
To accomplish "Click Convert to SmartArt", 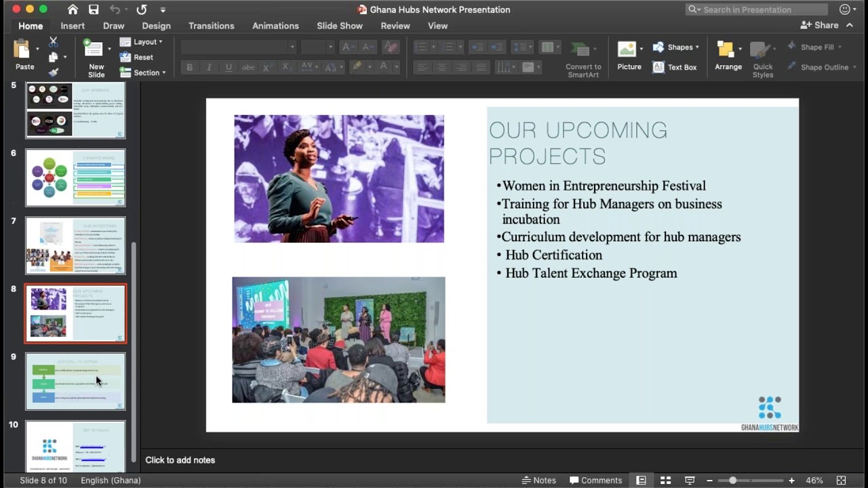I will pyautogui.click(x=583, y=59).
